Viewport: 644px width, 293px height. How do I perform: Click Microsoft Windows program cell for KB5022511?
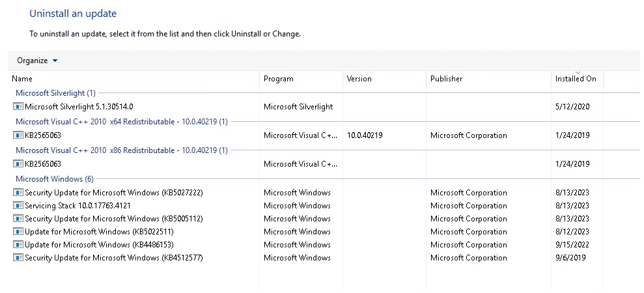[x=297, y=232]
